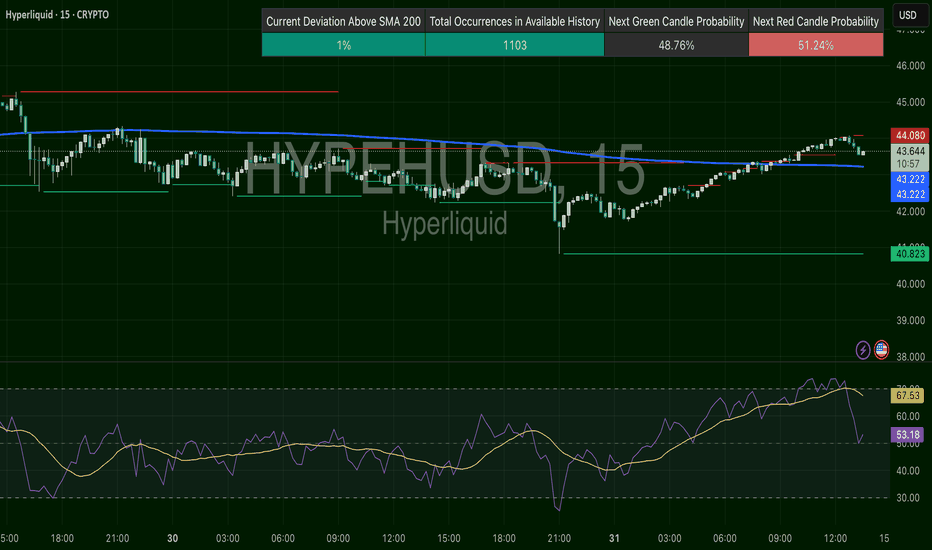Click the 1% deviation table cell
Screen dimensions: 932x550
344,45
